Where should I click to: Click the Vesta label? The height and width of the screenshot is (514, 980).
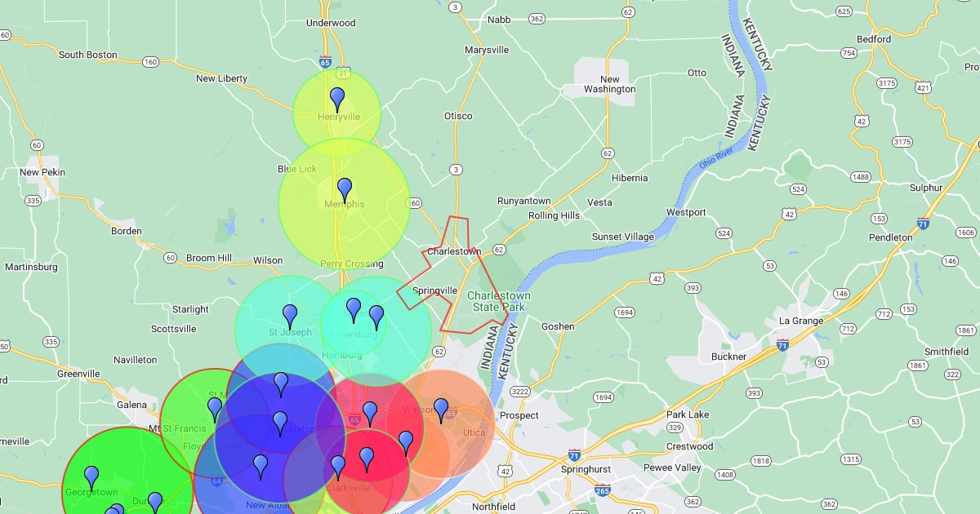point(599,202)
